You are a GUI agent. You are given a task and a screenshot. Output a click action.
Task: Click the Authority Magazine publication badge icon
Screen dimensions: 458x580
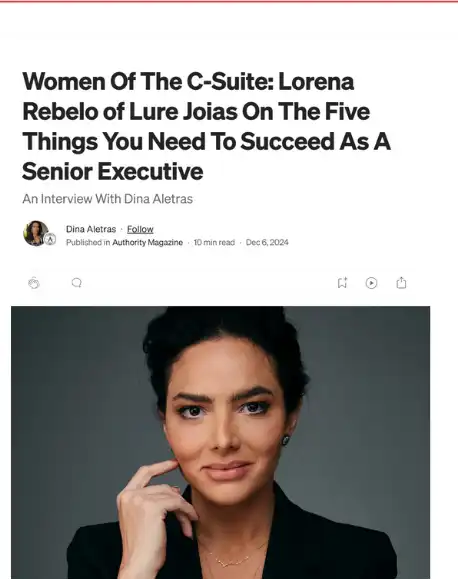point(50,240)
